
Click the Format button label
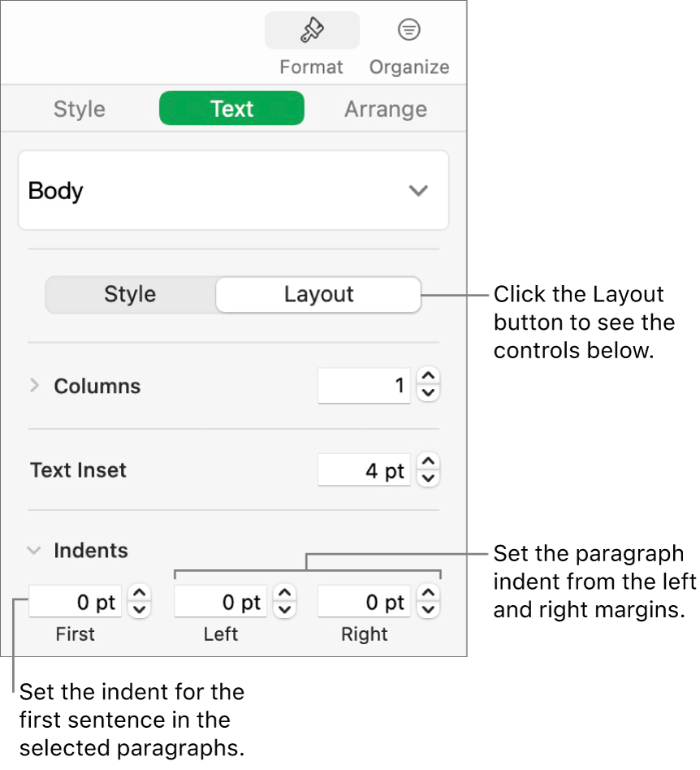point(312,67)
